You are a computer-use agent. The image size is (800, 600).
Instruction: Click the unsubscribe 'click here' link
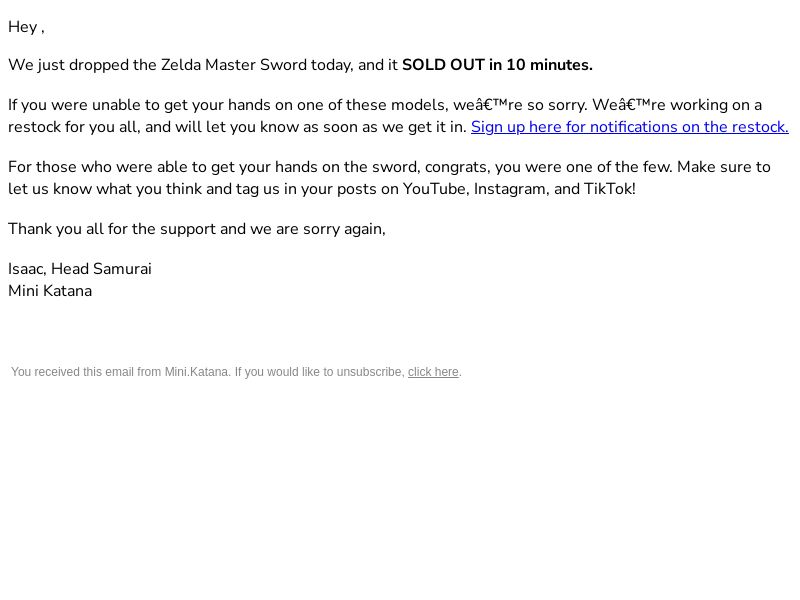pyautogui.click(x=433, y=372)
